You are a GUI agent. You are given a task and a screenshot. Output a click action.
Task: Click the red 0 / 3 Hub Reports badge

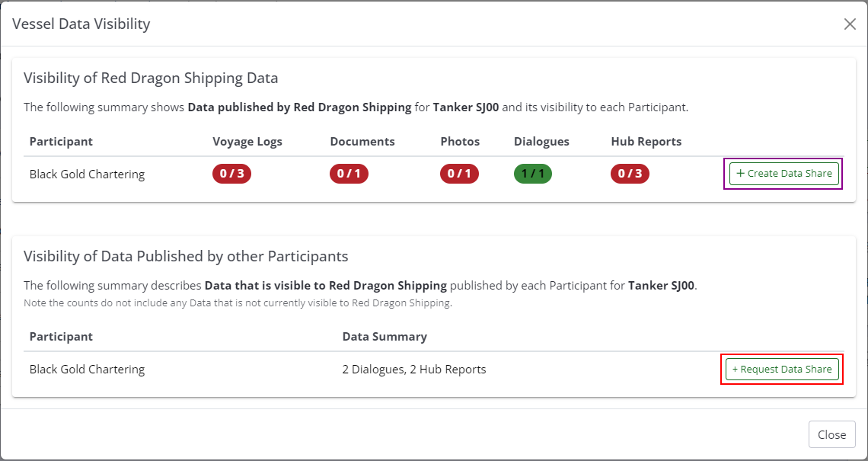[630, 174]
